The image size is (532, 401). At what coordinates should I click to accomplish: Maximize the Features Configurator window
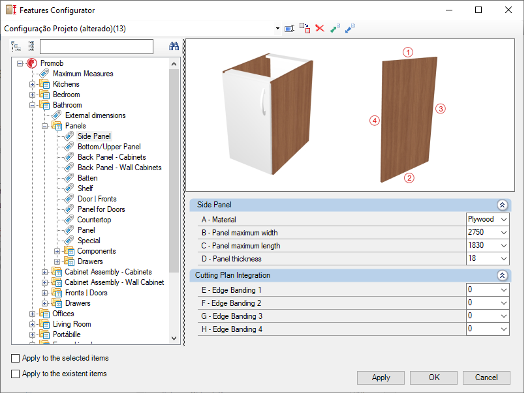coord(478,10)
